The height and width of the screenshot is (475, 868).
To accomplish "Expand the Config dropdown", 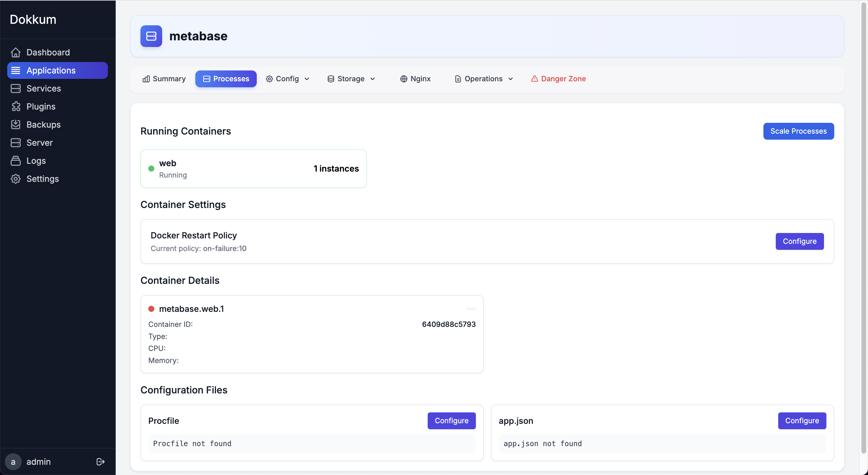I will pos(288,79).
